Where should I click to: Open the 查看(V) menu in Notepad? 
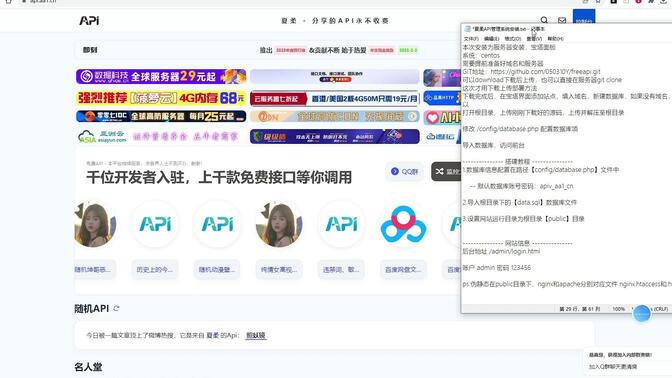[x=534, y=39]
